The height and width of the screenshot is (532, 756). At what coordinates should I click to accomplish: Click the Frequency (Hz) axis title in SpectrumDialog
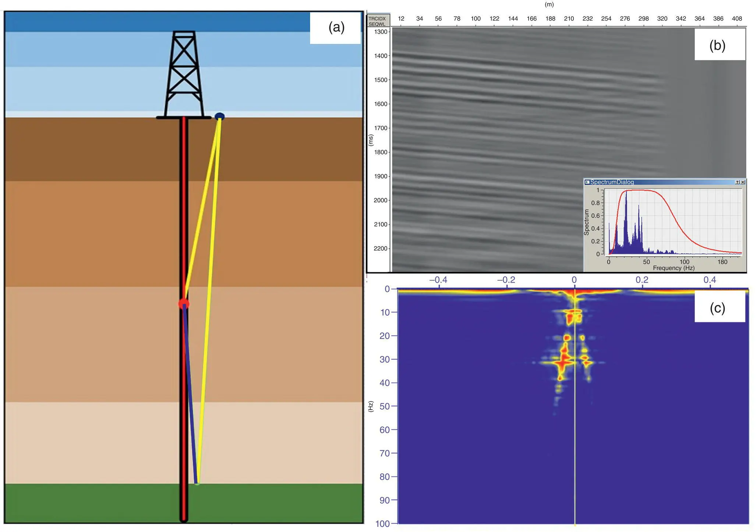pos(674,268)
